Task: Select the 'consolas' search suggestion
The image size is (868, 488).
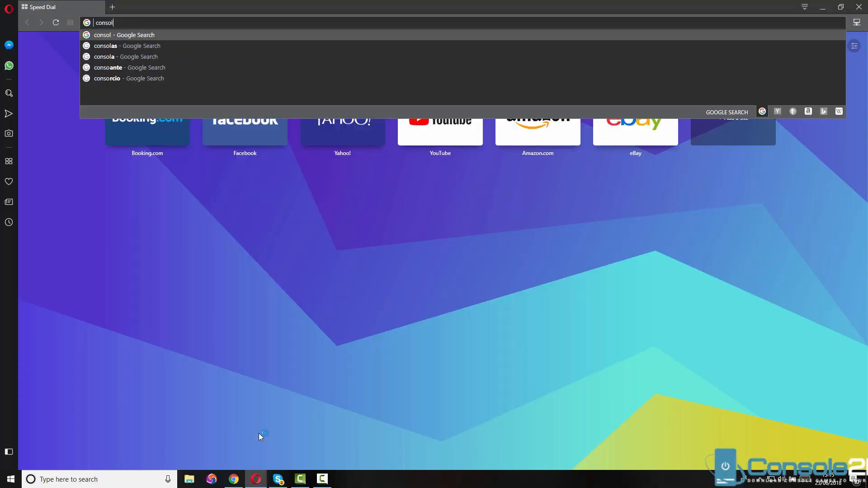Action: 127,46
